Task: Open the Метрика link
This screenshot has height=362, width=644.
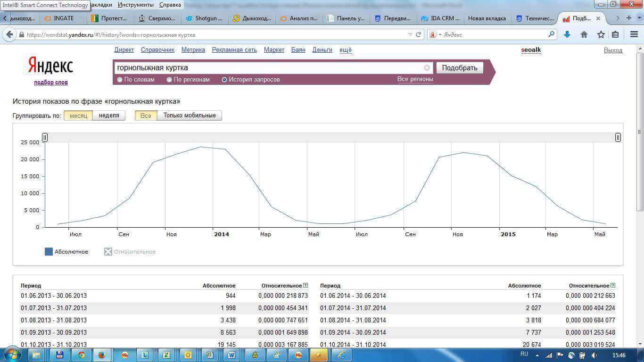Action: (x=193, y=50)
